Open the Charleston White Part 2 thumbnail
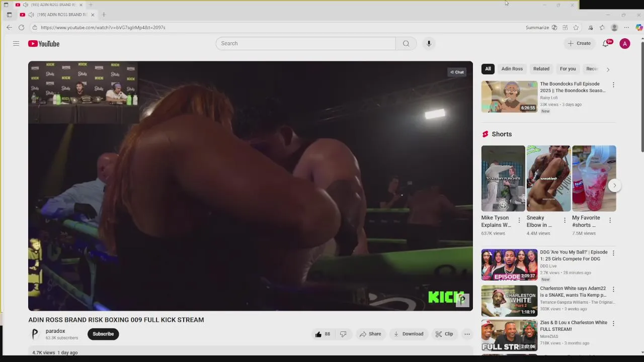 pyautogui.click(x=509, y=301)
